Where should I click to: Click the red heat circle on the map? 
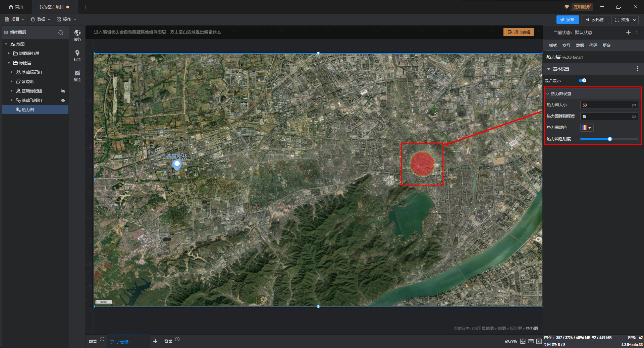click(x=422, y=164)
